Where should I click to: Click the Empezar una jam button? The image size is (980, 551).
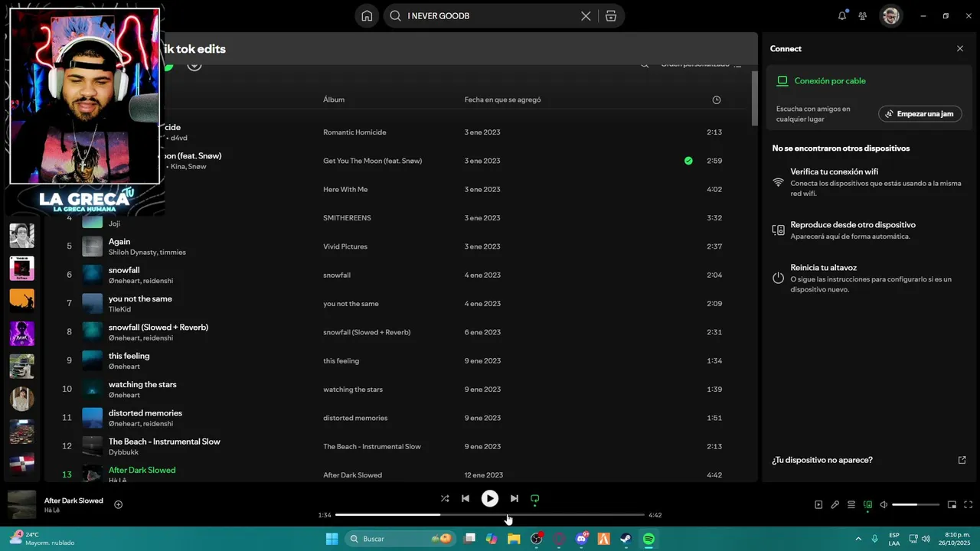click(x=920, y=114)
